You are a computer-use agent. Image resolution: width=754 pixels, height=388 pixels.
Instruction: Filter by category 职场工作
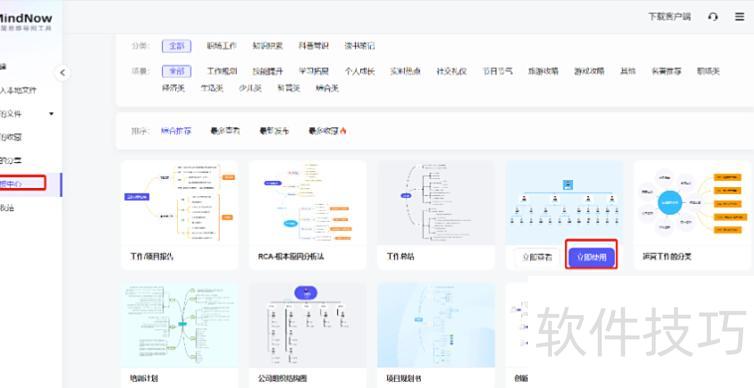click(221, 46)
